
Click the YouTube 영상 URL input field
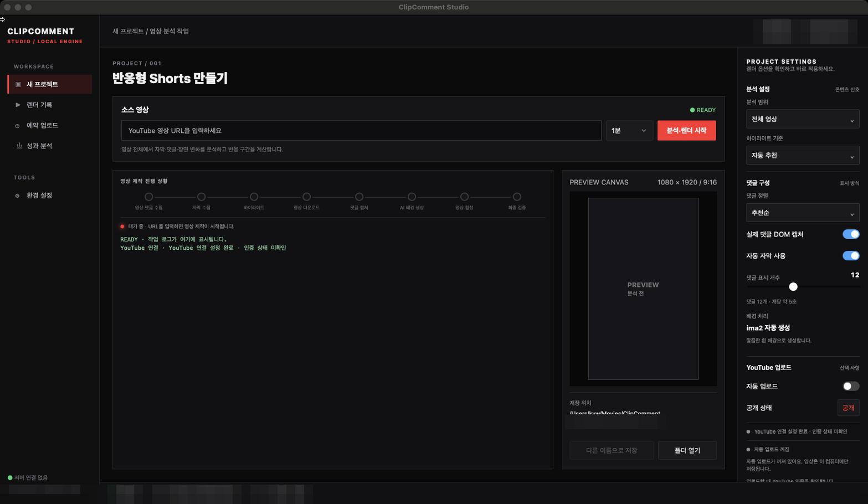[361, 131]
